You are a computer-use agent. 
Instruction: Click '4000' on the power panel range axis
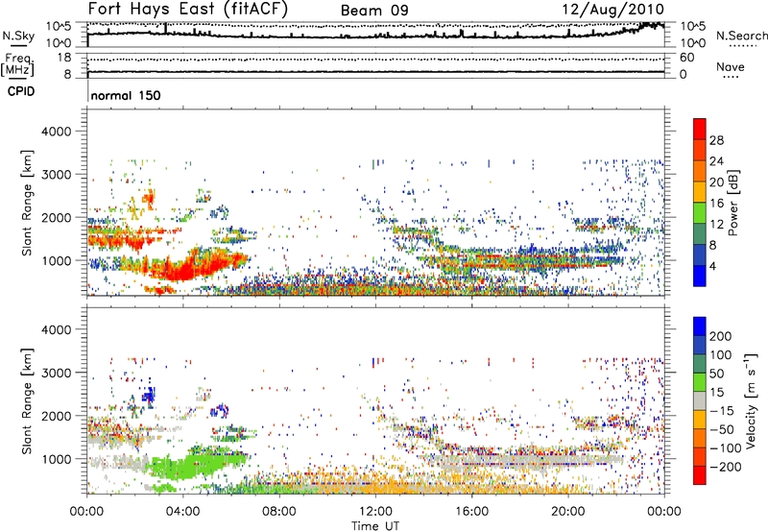click(57, 132)
